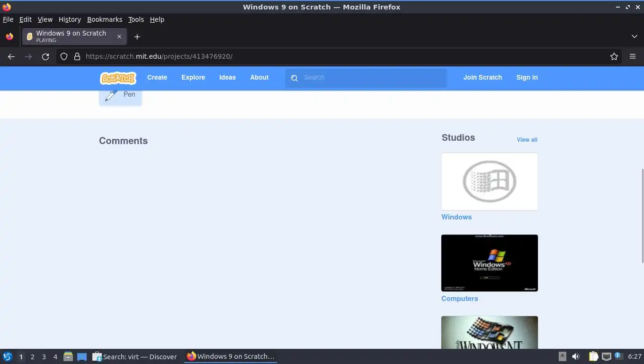Select virtual desktop 1
644x364 pixels.
click(x=21, y=357)
